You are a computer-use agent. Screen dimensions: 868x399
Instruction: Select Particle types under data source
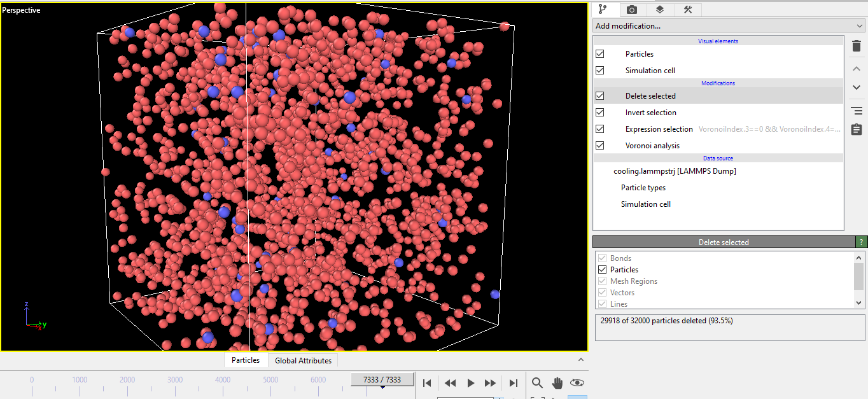[643, 188]
